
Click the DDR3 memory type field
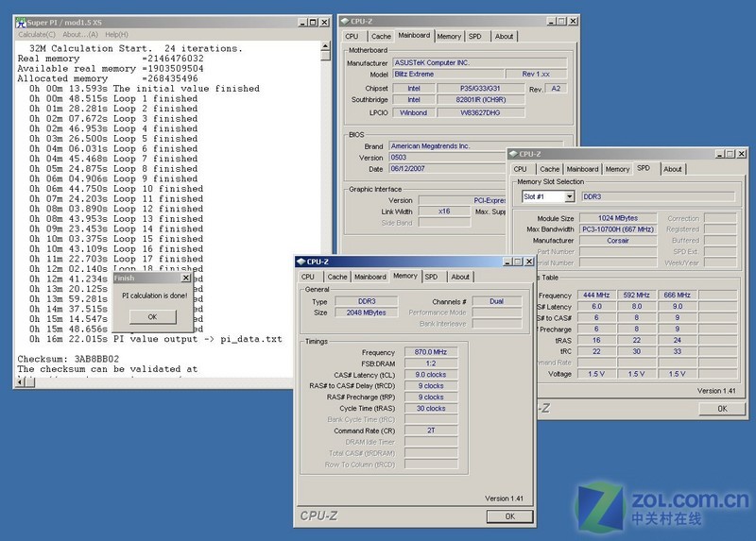[367, 301]
